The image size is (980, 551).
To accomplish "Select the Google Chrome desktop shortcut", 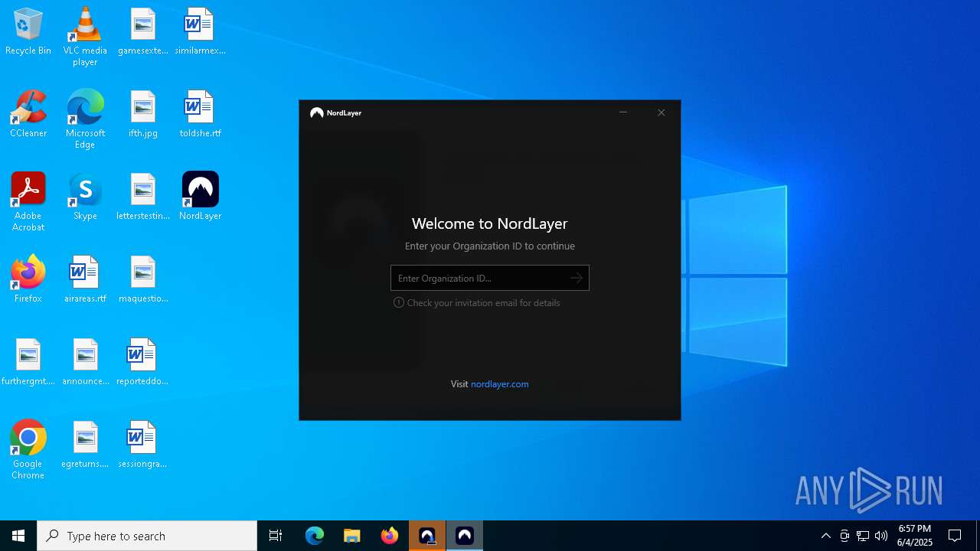I will [x=28, y=450].
